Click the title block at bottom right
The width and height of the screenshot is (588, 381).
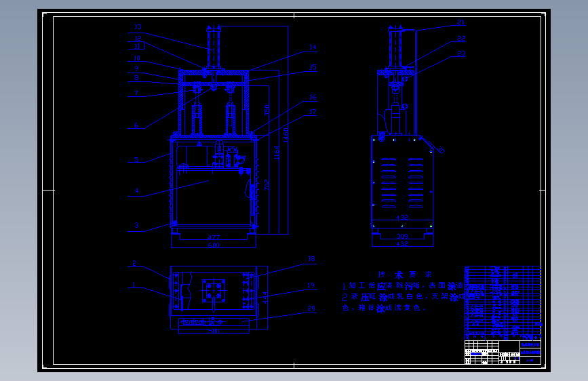tap(503, 352)
